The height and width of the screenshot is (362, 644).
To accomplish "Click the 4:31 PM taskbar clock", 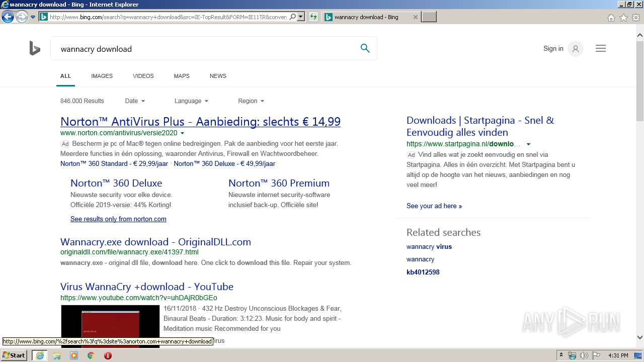I will 618,355.
